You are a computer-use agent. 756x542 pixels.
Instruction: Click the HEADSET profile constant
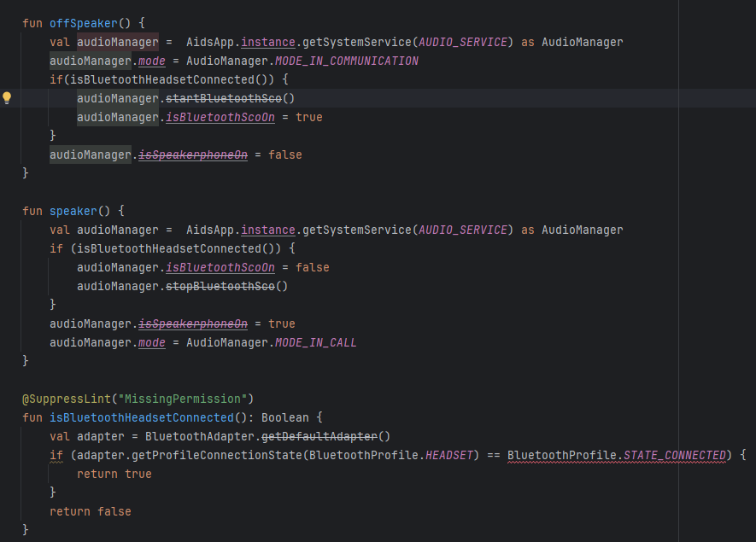(449, 455)
